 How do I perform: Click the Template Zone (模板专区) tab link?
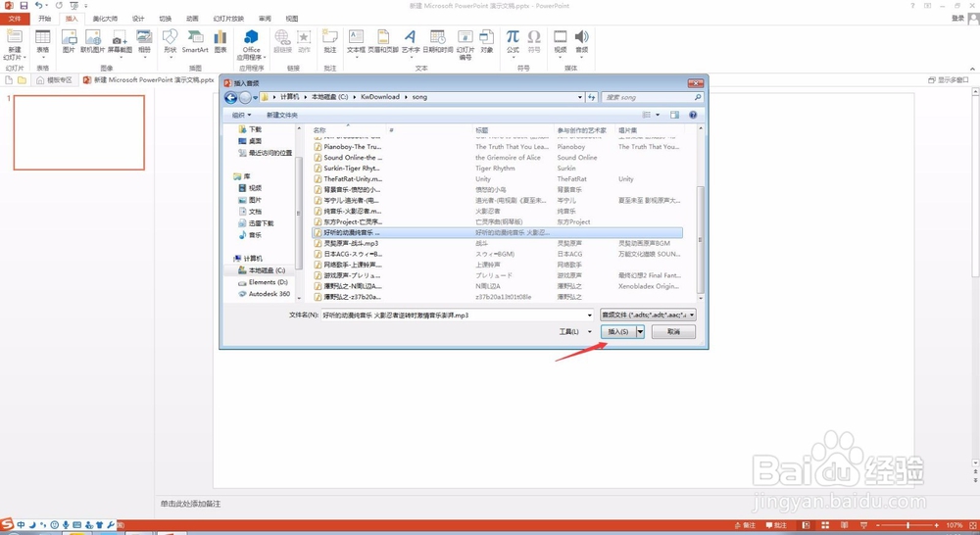pyautogui.click(x=54, y=80)
